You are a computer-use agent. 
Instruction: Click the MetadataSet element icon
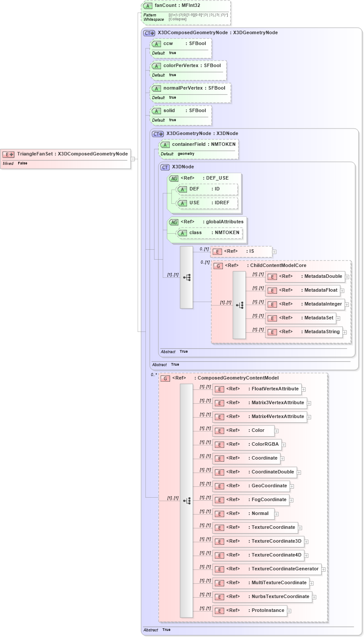[x=272, y=318]
